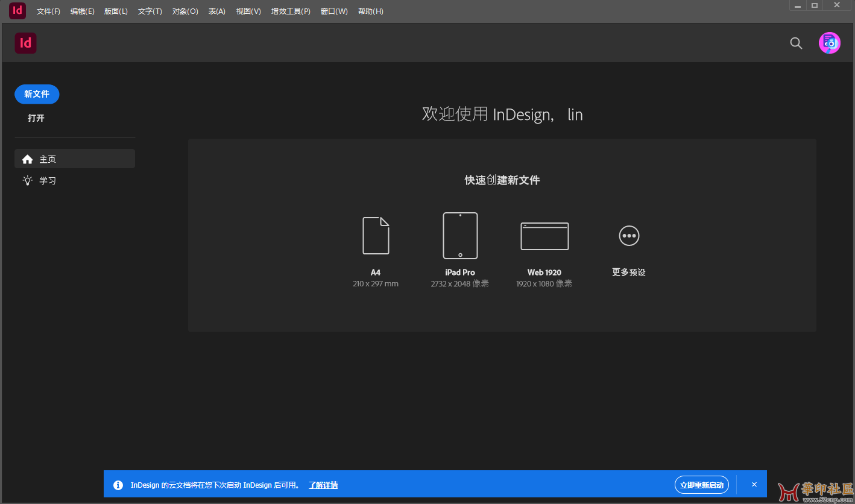
Task: Click the Web 1920 label text
Action: click(x=544, y=272)
